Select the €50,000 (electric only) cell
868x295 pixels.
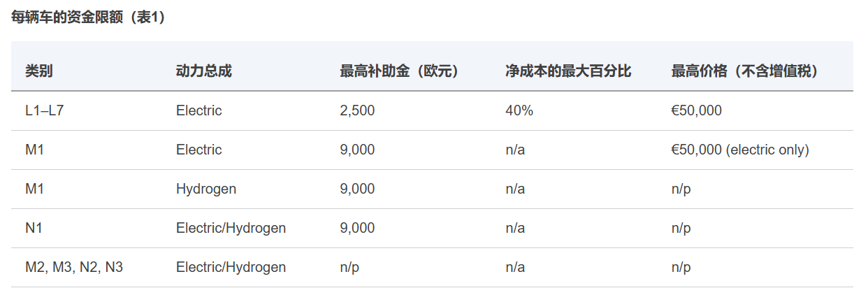(x=740, y=150)
